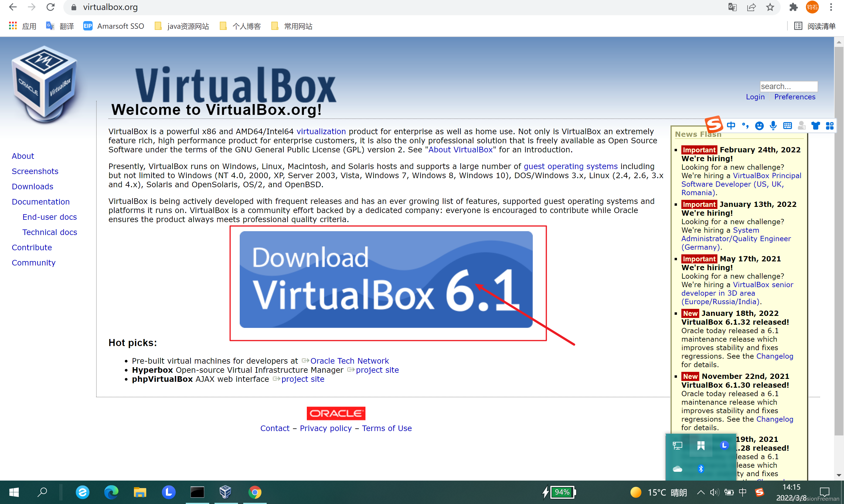
Task: Open the 个人博客 bookmarks folder
Action: tap(240, 26)
